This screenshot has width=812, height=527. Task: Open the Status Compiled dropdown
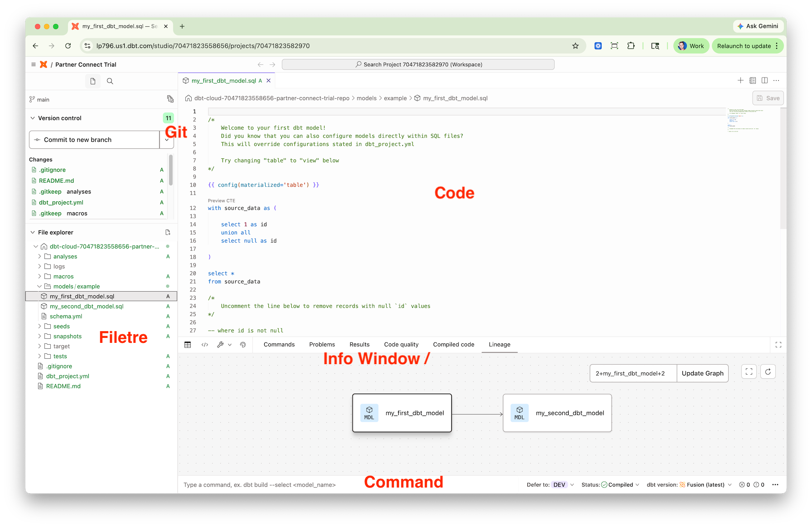(x=610, y=485)
